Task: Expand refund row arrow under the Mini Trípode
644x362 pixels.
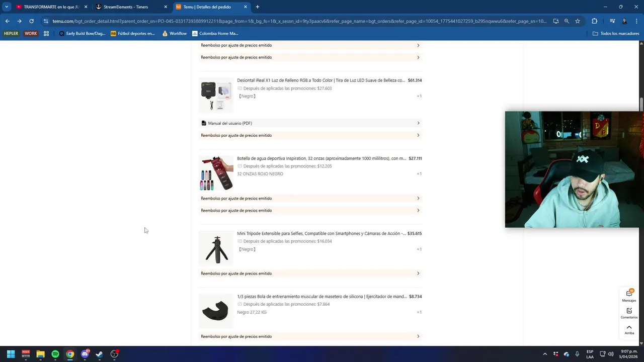Action: coord(418,274)
